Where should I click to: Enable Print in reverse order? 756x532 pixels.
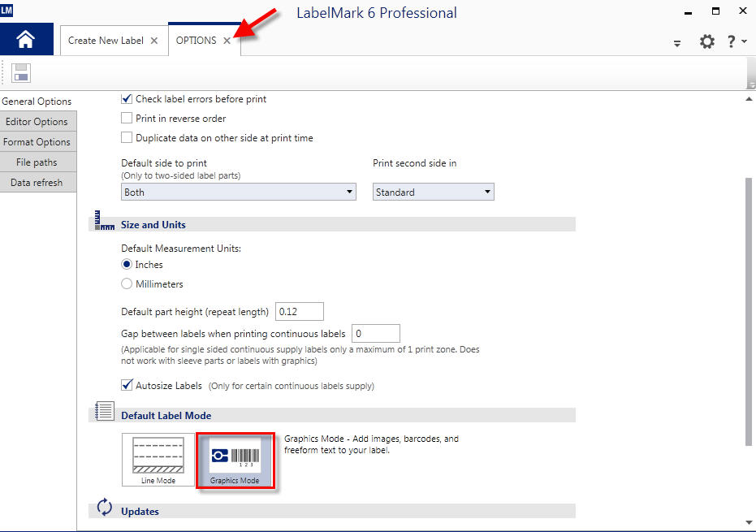click(127, 119)
